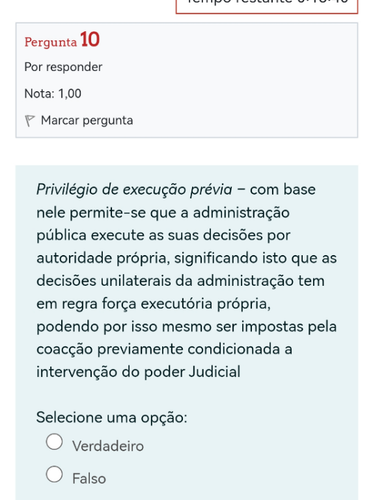Click the italic Privilégio de execução prévia phrase
This screenshot has width=373, height=500.
pos(134,190)
